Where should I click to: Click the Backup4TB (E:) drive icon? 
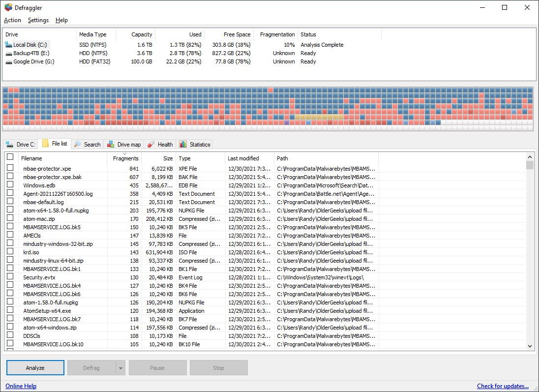(8, 53)
